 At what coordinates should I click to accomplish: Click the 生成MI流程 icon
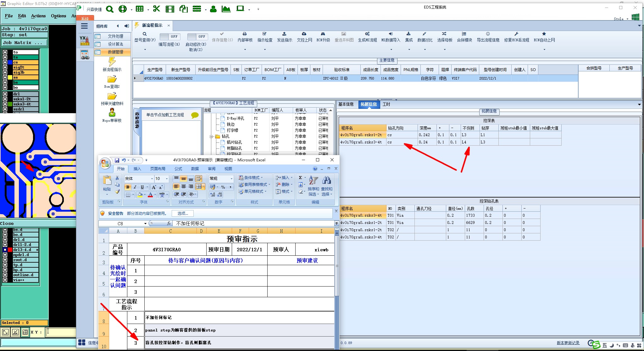point(367,34)
